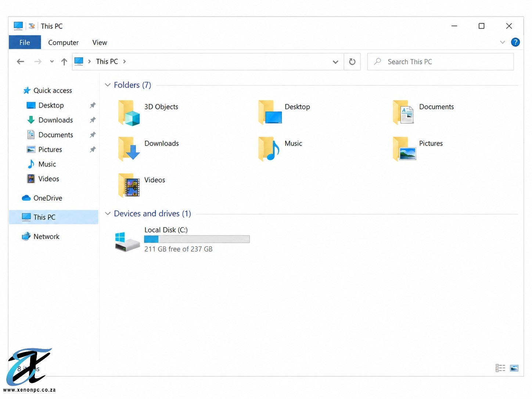Refresh the This PC view
This screenshot has width=532, height=399.
[x=352, y=62]
